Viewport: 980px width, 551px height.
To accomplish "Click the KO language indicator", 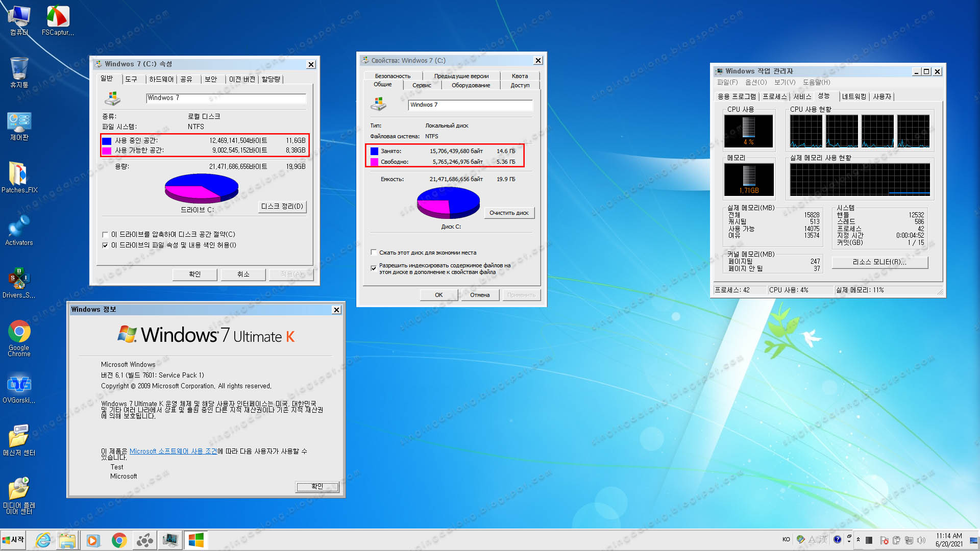I will 786,539.
